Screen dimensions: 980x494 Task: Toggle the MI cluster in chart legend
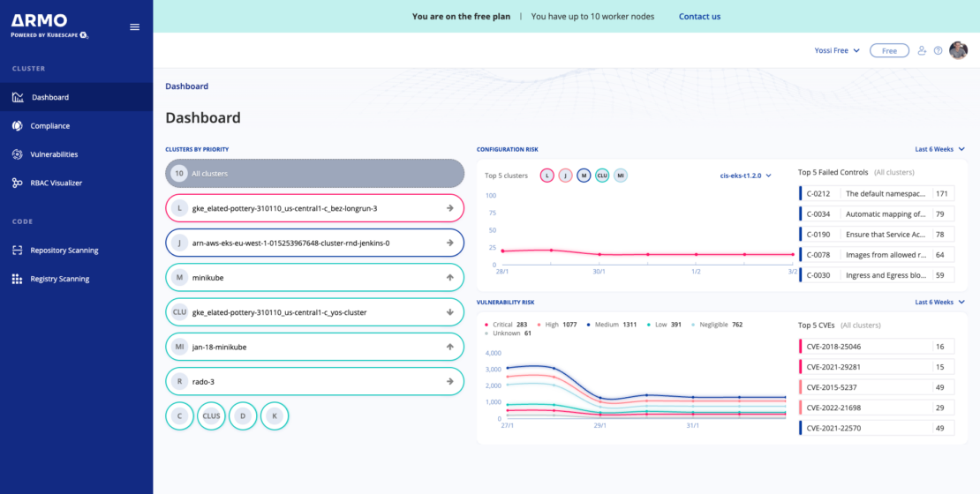[x=621, y=176]
